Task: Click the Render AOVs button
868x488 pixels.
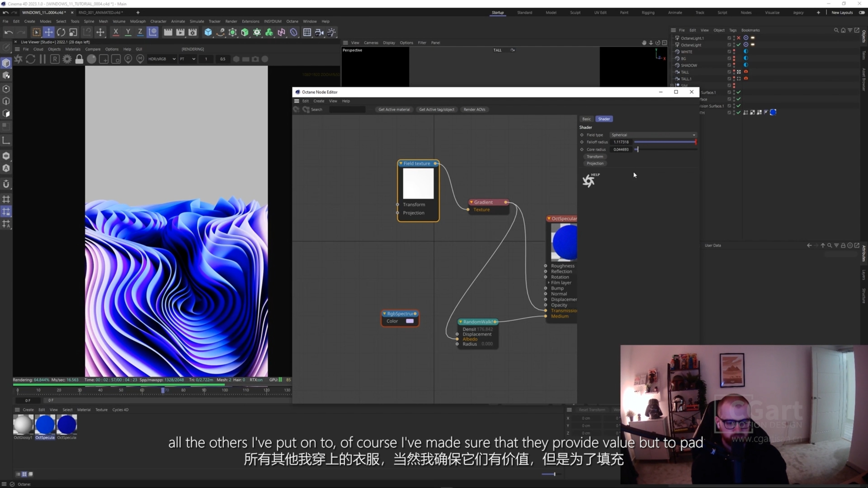Action: pyautogui.click(x=474, y=109)
